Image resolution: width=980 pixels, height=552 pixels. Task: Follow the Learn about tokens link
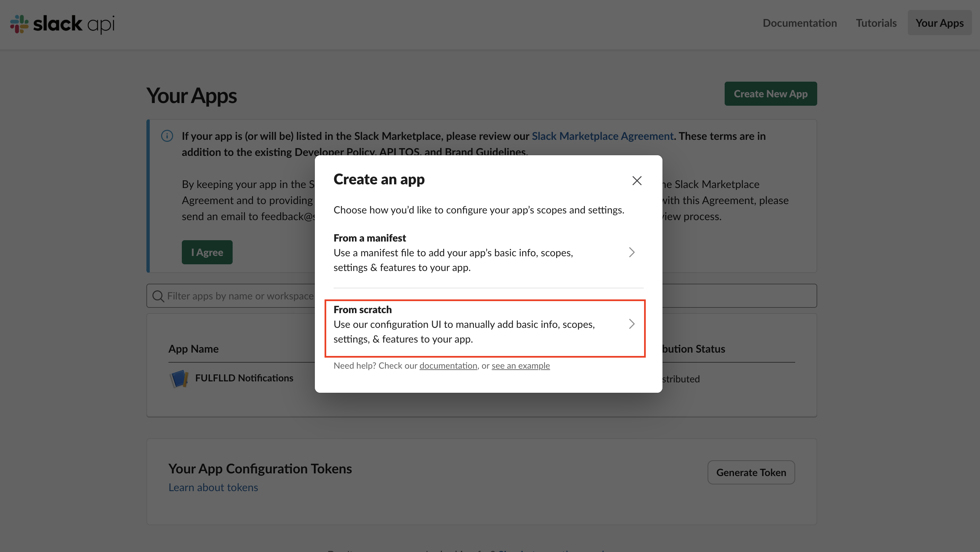(213, 487)
